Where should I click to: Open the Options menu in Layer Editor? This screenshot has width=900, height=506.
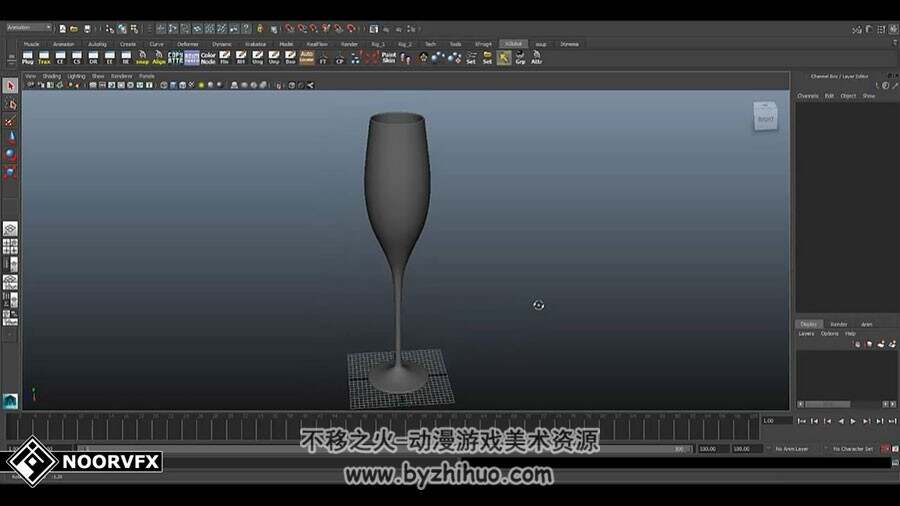point(829,333)
